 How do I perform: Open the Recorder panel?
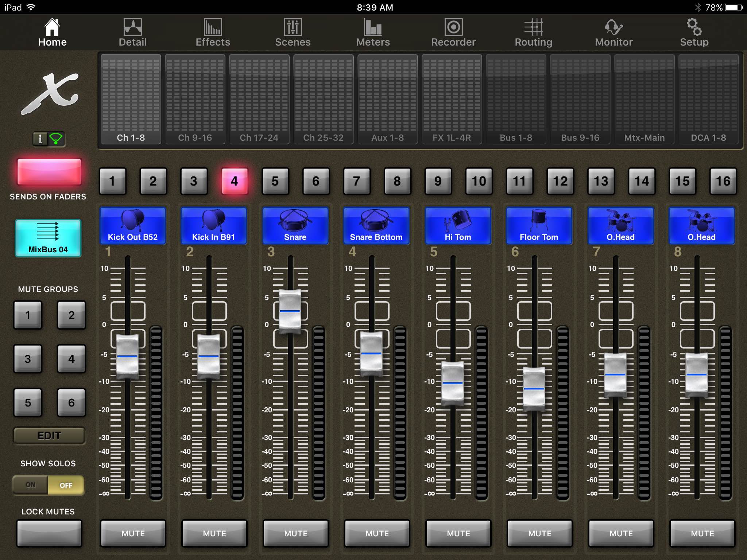coord(453,32)
